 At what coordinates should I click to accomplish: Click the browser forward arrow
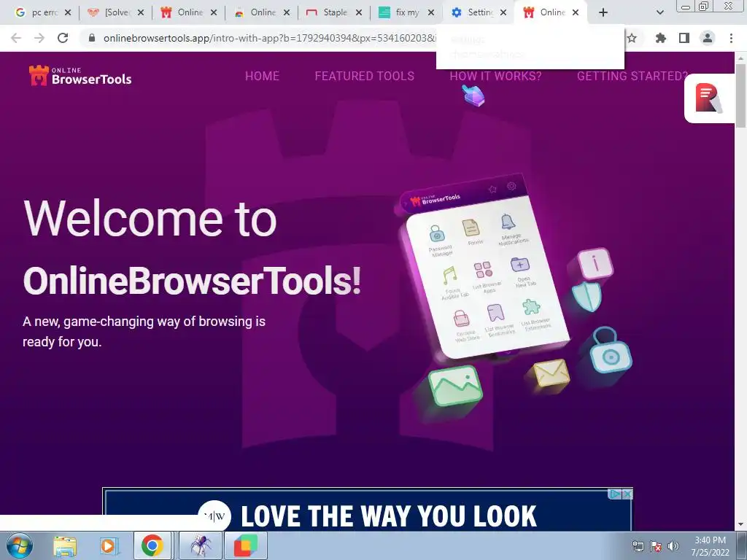39,38
